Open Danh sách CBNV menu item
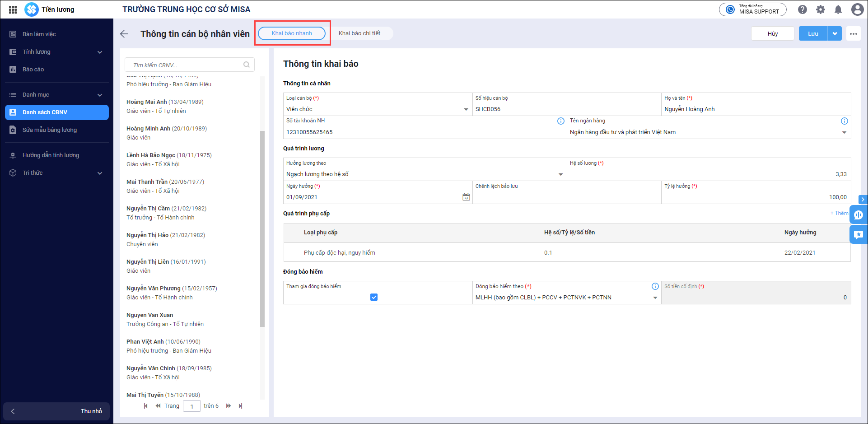This screenshot has height=424, width=868. pyautogui.click(x=57, y=112)
